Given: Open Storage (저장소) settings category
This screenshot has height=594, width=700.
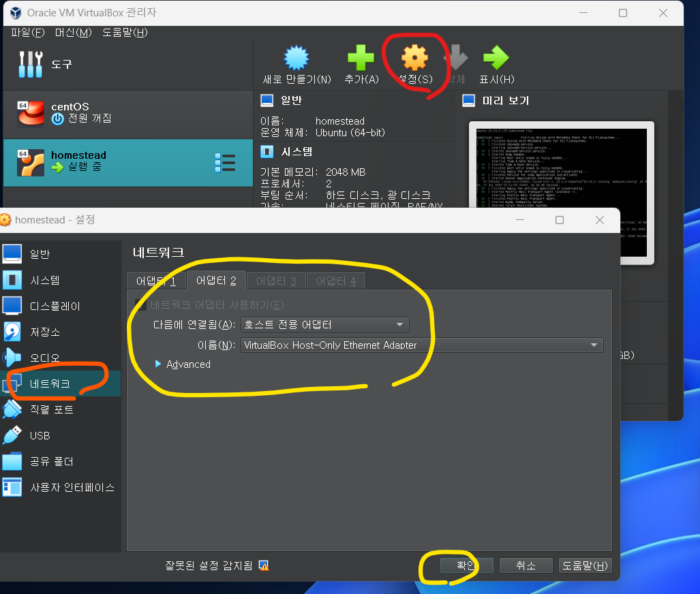Looking at the screenshot, I should [60, 332].
